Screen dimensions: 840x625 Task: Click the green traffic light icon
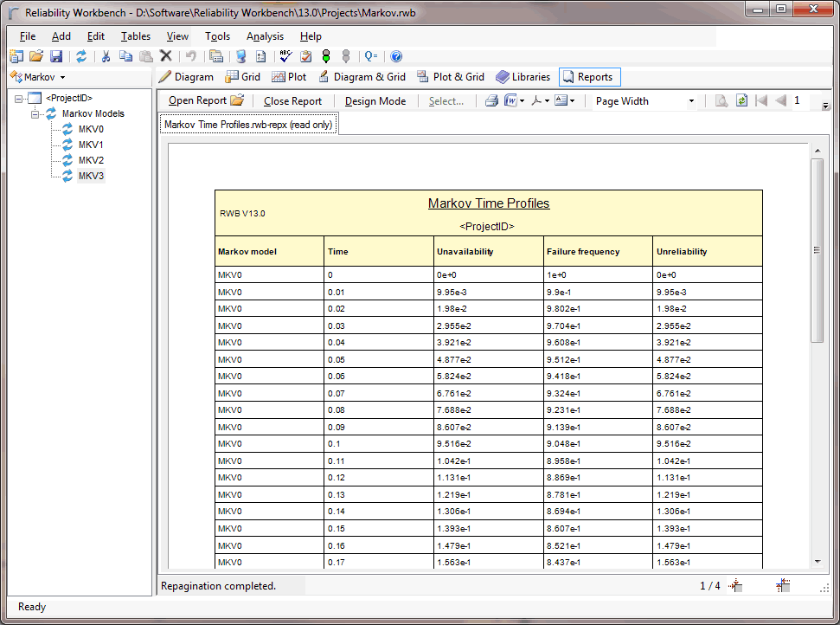point(326,56)
